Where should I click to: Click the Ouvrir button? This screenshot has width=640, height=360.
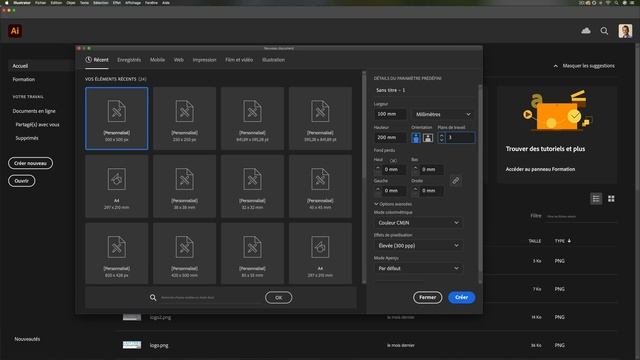(x=22, y=181)
